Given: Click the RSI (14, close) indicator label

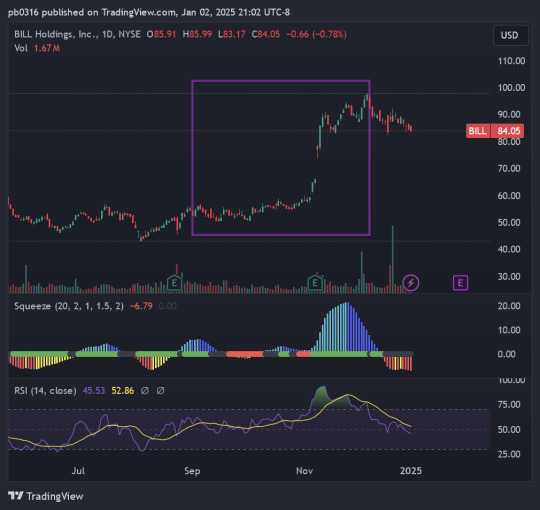Looking at the screenshot, I should pos(45,391).
